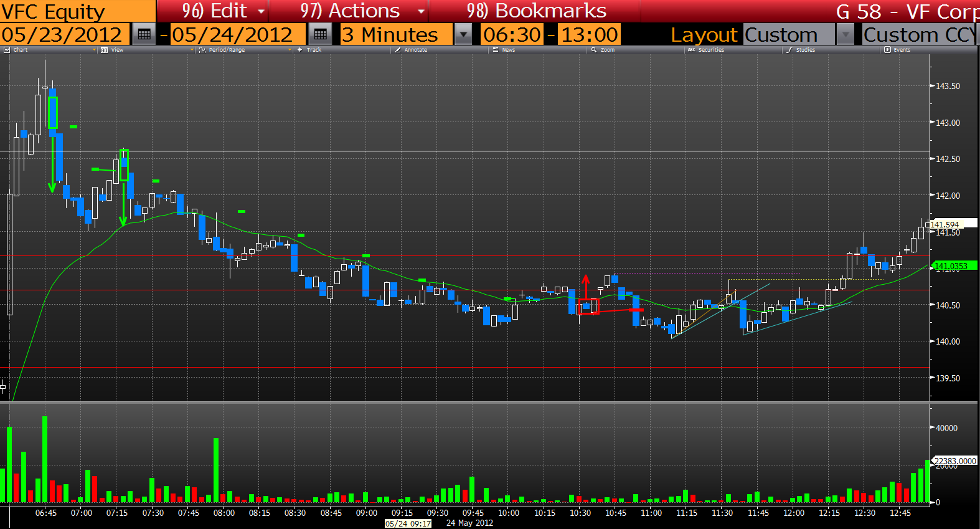Viewport: 980px width, 529px height.
Task: Select the Annotate pencil icon
Action: pos(398,50)
